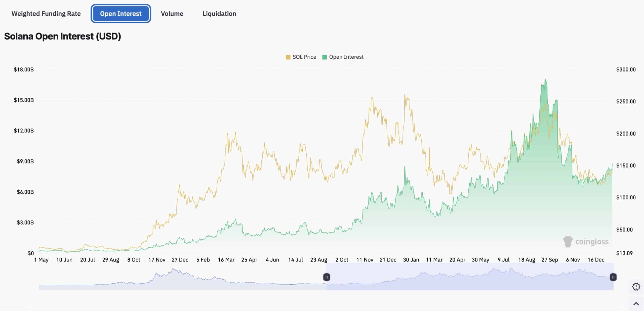Toggle the SOL Price legend label
644x311 pixels.
click(x=304, y=57)
